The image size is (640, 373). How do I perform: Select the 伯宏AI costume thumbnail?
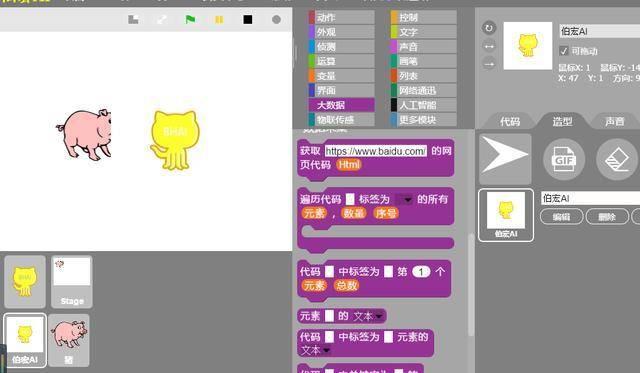pos(506,215)
